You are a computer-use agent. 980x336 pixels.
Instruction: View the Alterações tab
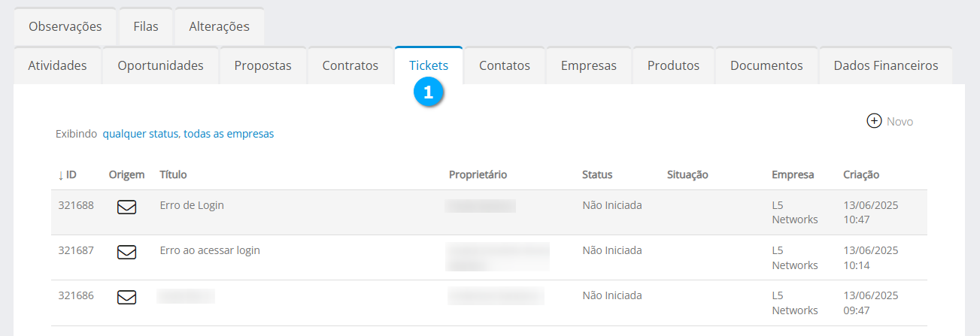[219, 26]
